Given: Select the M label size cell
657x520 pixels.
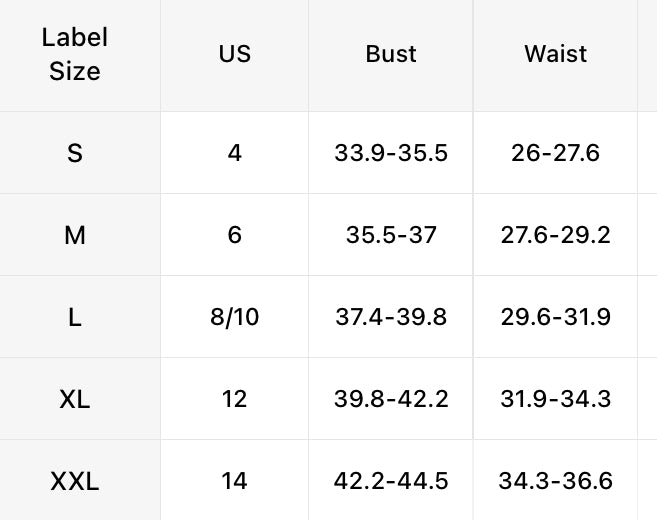Looking at the screenshot, I should [x=75, y=235].
